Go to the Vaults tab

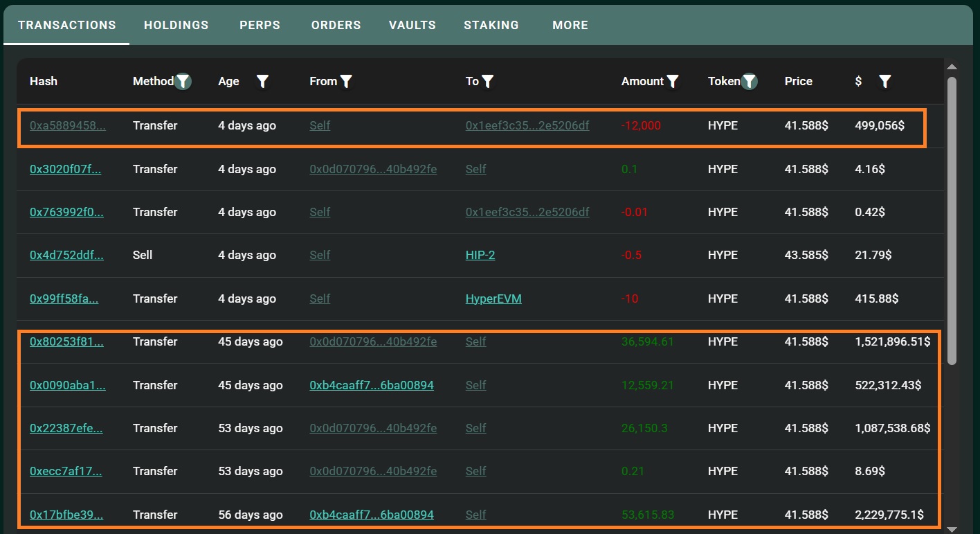click(412, 25)
